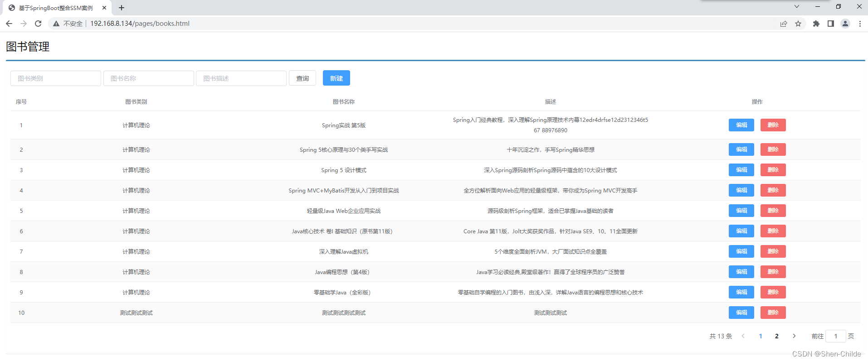Viewport: 868px width, 361px height.
Task: Edit the Spring MVC+MyBatis row
Action: click(741, 190)
